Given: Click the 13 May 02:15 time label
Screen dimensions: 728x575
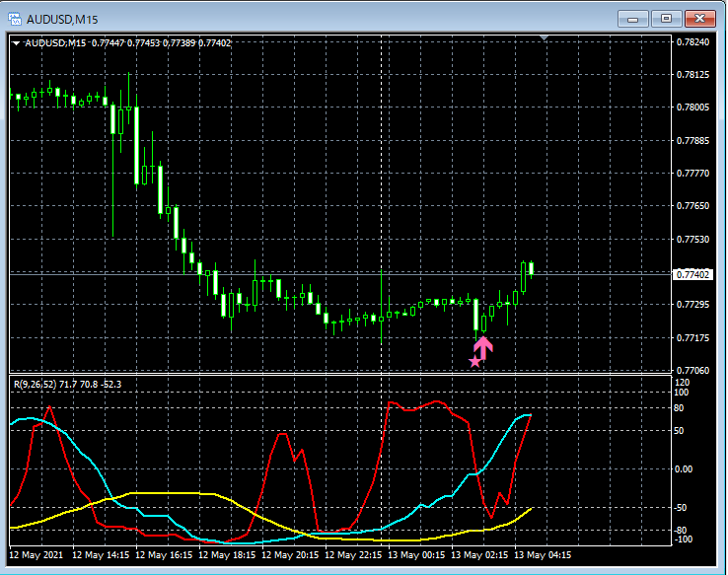Looking at the screenshot, I should click(479, 555).
